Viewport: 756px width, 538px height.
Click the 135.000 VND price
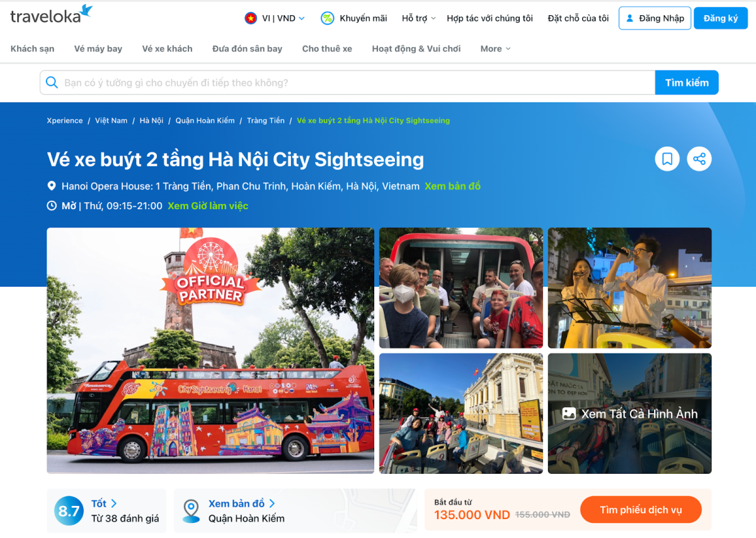click(472, 515)
